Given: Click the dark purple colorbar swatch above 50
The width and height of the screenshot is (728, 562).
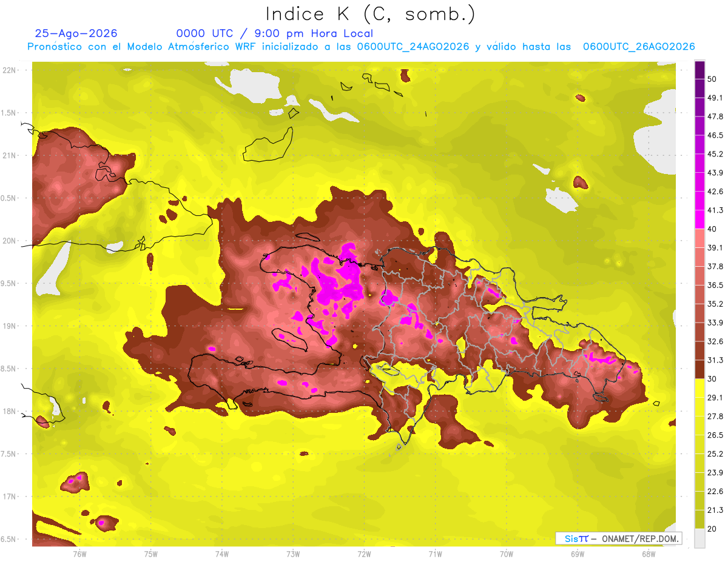Looking at the screenshot, I should coord(699,70).
